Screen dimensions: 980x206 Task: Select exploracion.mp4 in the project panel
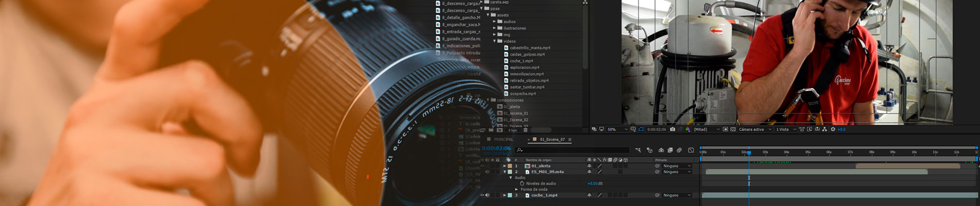point(524,67)
